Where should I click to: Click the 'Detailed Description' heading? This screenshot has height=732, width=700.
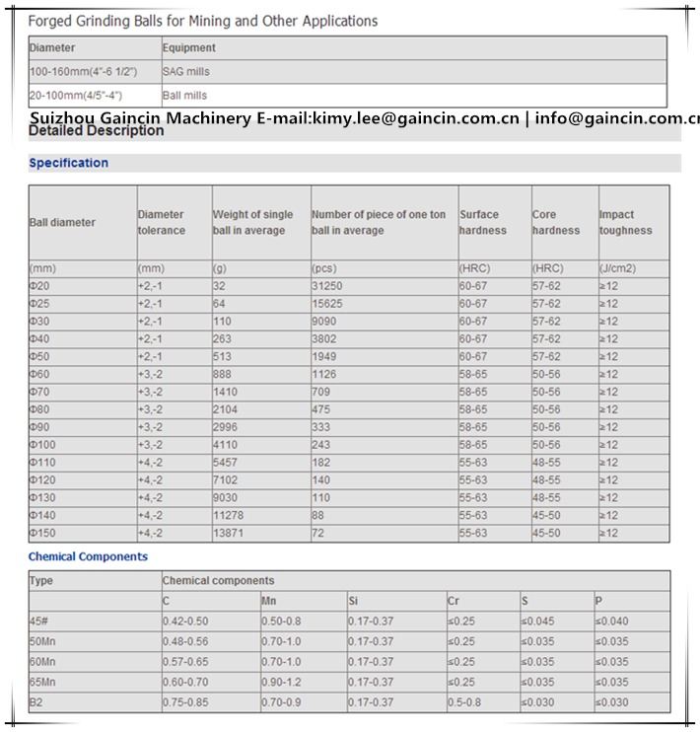pos(96,131)
